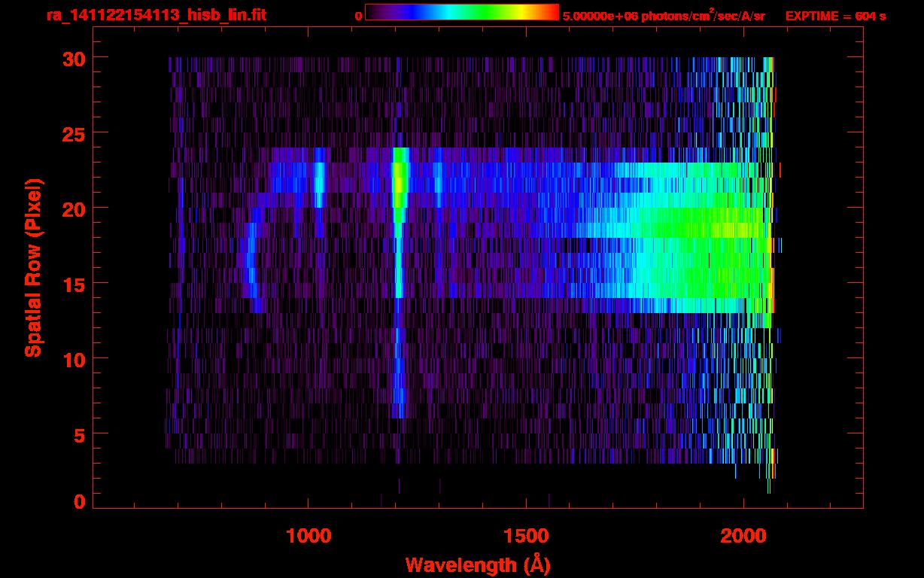Image resolution: width=924 pixels, height=578 pixels.
Task: Click the y-axis tick label 5
Action: pos(78,434)
